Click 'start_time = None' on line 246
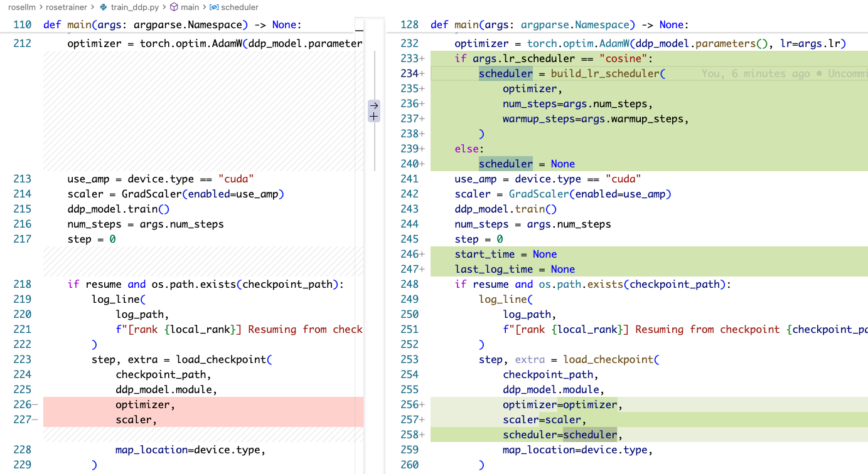Image resolution: width=868 pixels, height=474 pixels. point(506,254)
